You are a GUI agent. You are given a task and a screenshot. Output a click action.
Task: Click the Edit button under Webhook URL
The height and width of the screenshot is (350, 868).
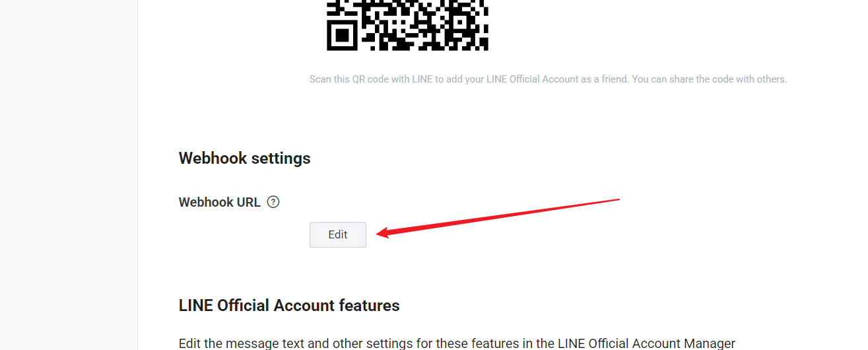click(x=338, y=234)
